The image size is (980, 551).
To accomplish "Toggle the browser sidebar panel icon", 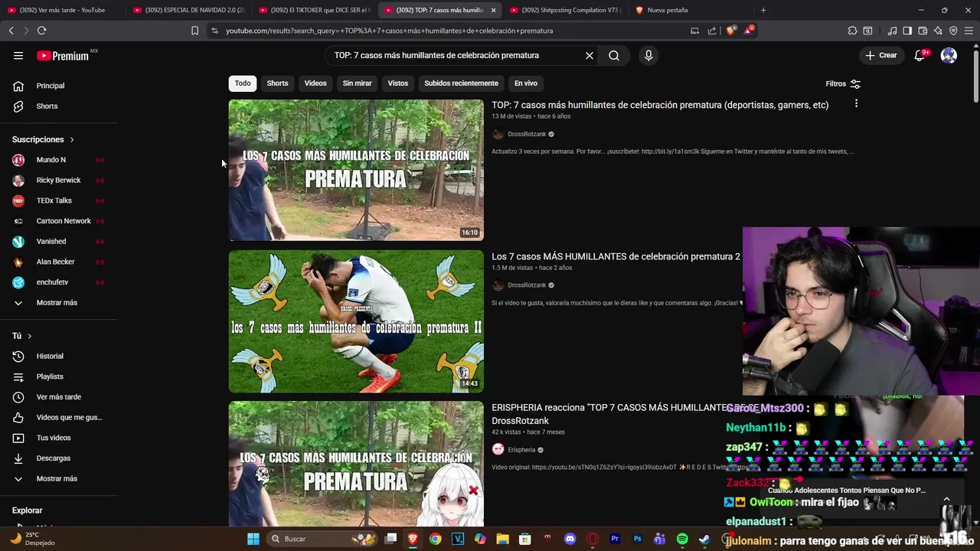I will click(x=907, y=31).
